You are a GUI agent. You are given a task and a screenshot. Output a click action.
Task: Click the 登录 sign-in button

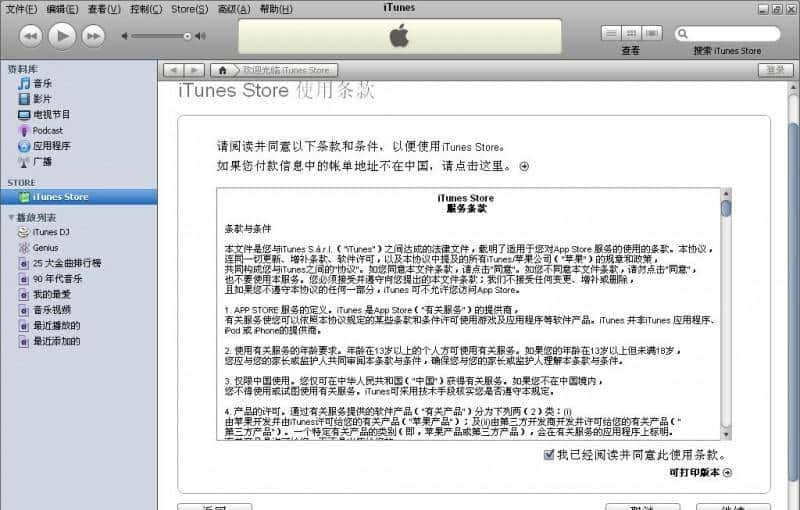point(774,70)
